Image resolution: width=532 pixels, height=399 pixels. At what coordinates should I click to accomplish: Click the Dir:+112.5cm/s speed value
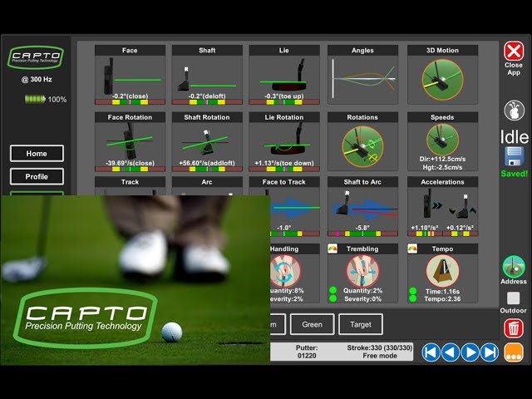(442, 159)
